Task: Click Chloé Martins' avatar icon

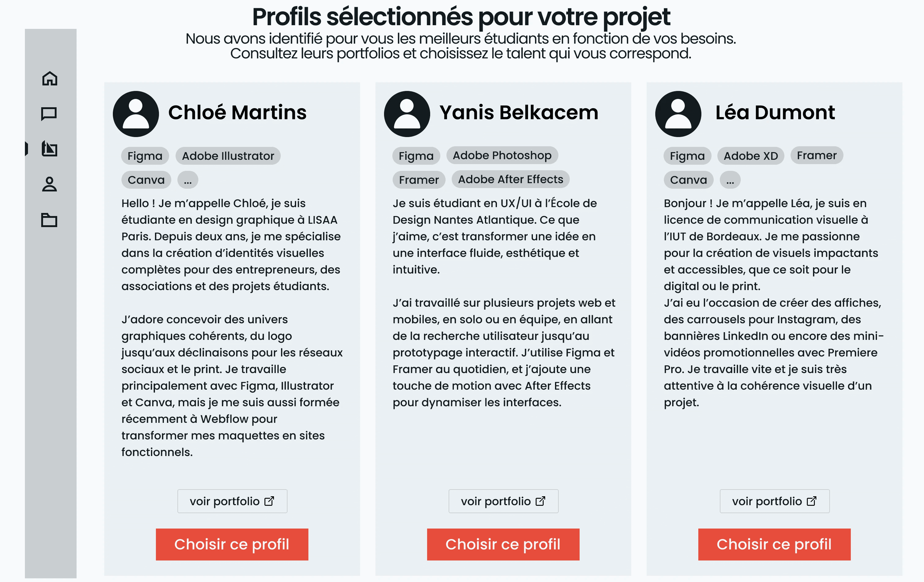Action: 136,114
